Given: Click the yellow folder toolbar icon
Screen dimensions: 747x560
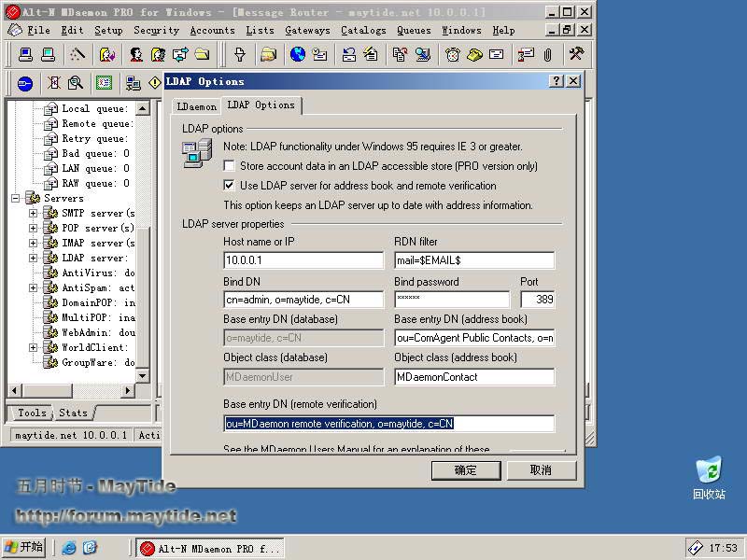Looking at the screenshot, I should coord(201,55).
